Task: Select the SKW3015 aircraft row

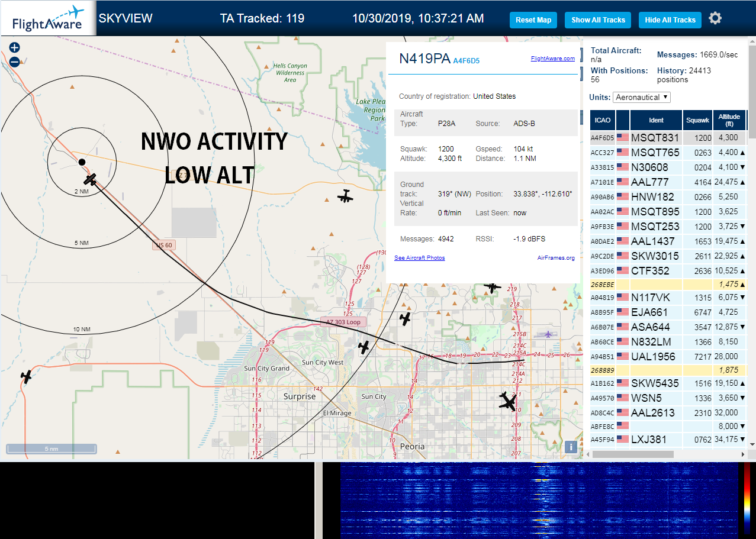Action: tap(669, 256)
